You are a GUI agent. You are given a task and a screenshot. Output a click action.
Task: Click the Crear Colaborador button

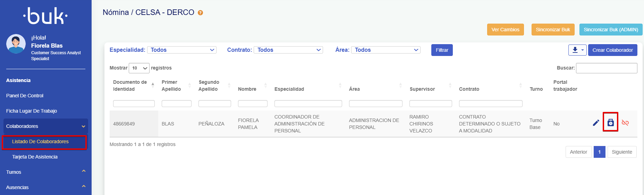612,50
